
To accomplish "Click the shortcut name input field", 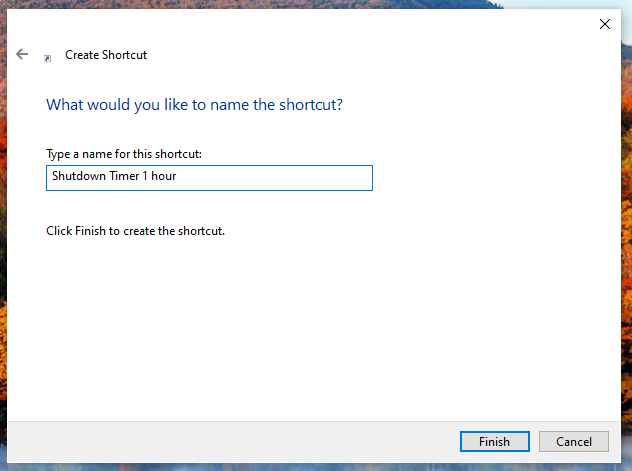I will pyautogui.click(x=209, y=178).
